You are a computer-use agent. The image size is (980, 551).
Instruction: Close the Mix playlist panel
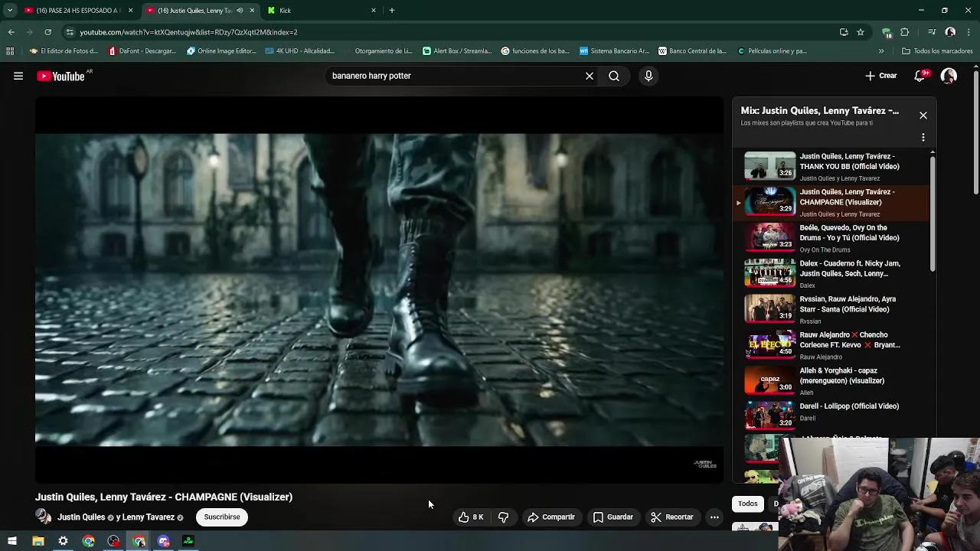pos(923,115)
